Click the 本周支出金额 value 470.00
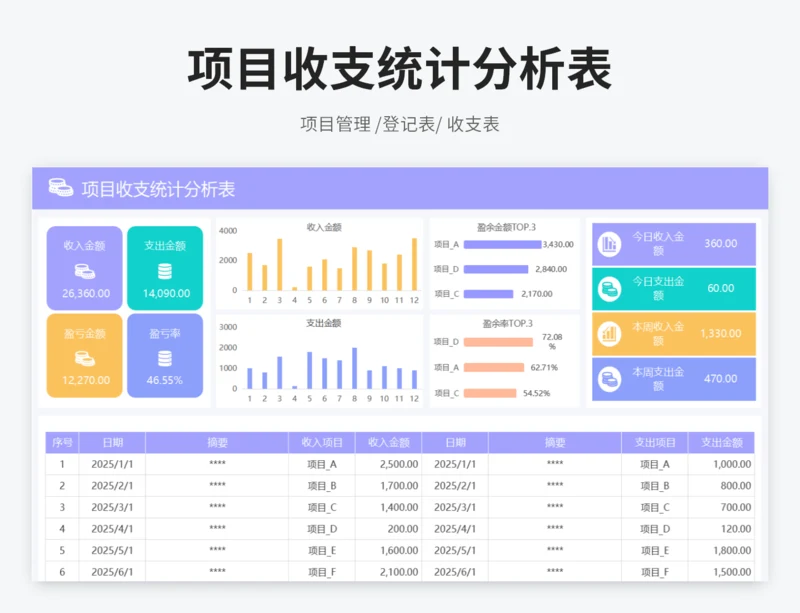 pyautogui.click(x=720, y=379)
